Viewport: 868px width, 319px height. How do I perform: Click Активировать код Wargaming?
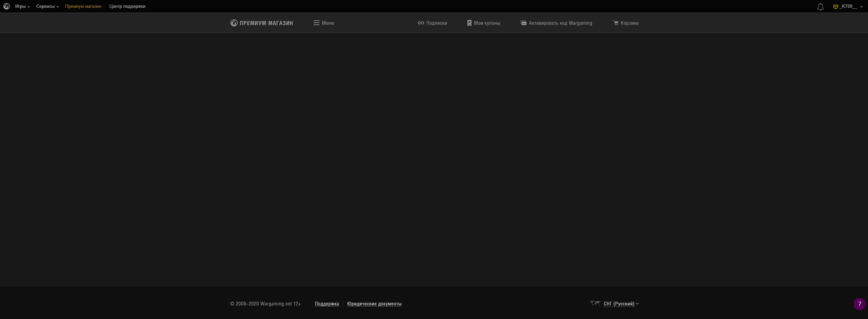click(556, 23)
